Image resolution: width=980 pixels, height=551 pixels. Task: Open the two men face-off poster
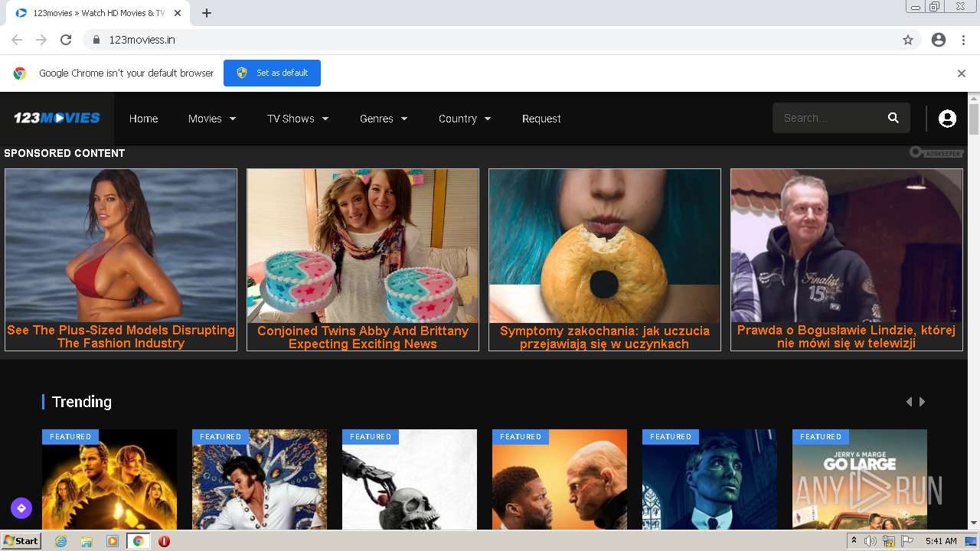click(x=560, y=479)
